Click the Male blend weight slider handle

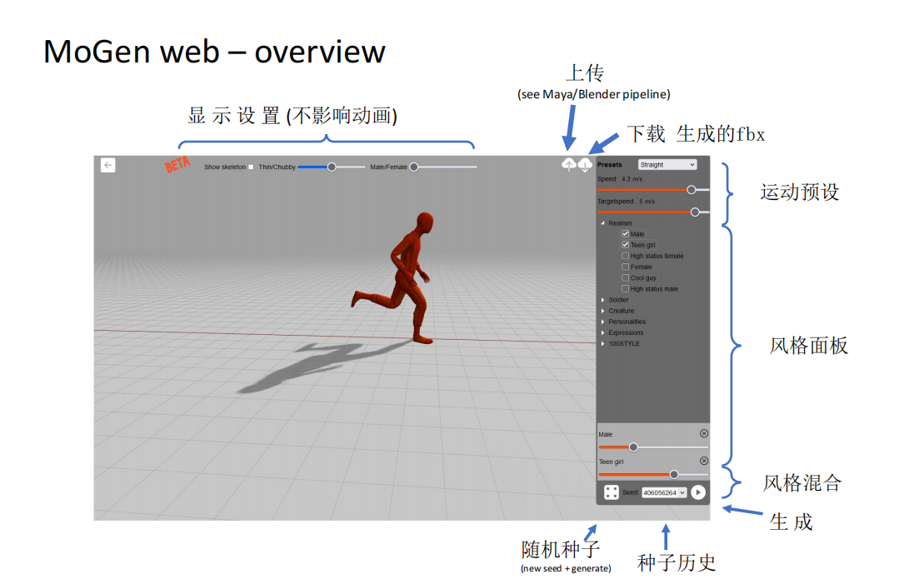click(633, 447)
